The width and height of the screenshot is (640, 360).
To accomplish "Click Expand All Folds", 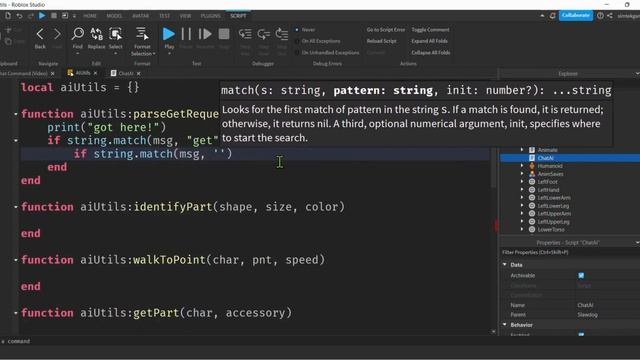I will pyautogui.click(x=429, y=41).
